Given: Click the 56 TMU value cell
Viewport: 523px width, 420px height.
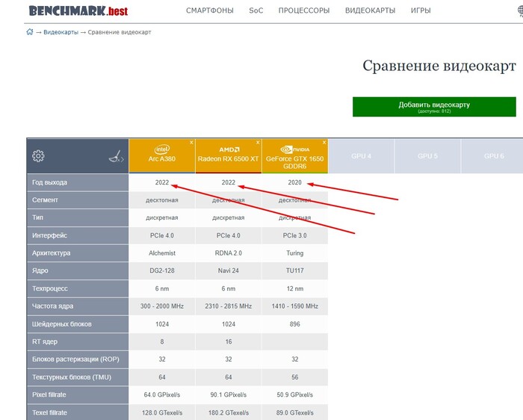Looking at the screenshot, I should pos(295,377).
